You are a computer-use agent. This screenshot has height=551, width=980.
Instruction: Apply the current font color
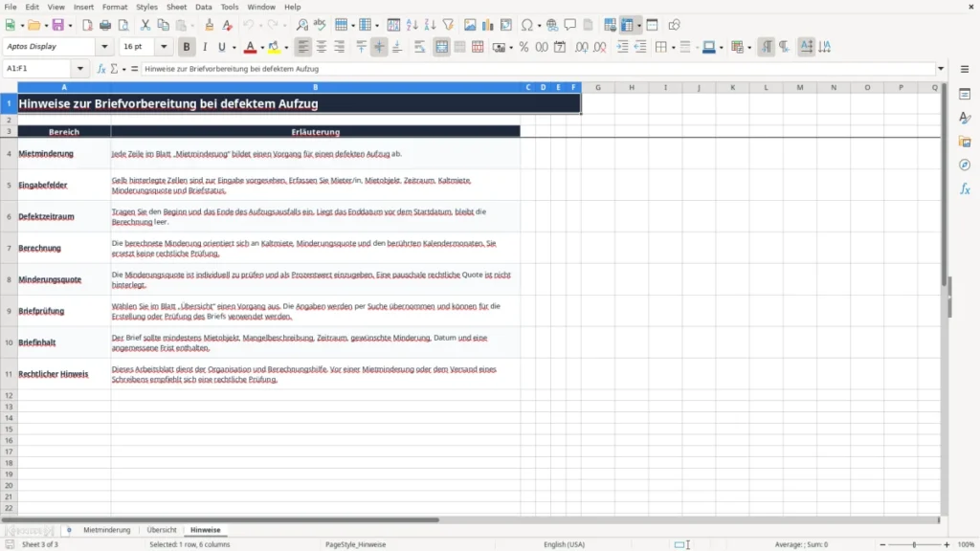pyautogui.click(x=250, y=47)
